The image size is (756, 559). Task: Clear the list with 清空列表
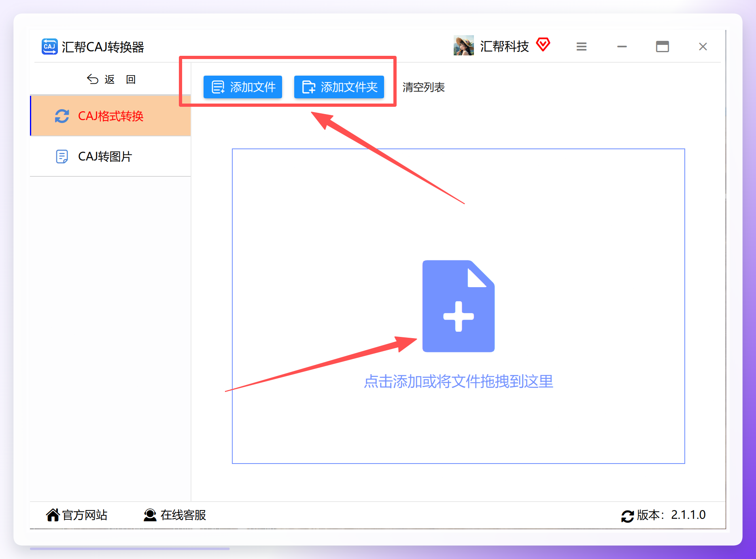423,87
